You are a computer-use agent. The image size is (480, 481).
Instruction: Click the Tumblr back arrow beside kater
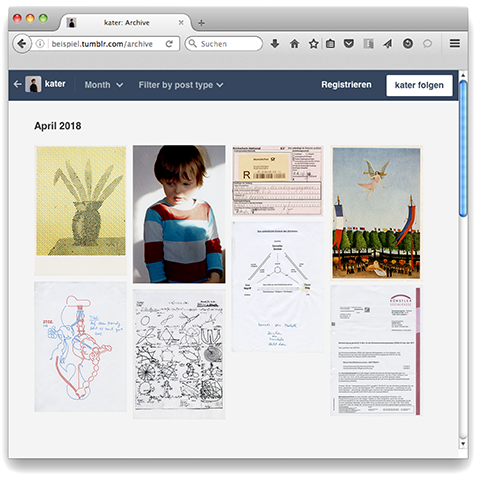point(17,84)
